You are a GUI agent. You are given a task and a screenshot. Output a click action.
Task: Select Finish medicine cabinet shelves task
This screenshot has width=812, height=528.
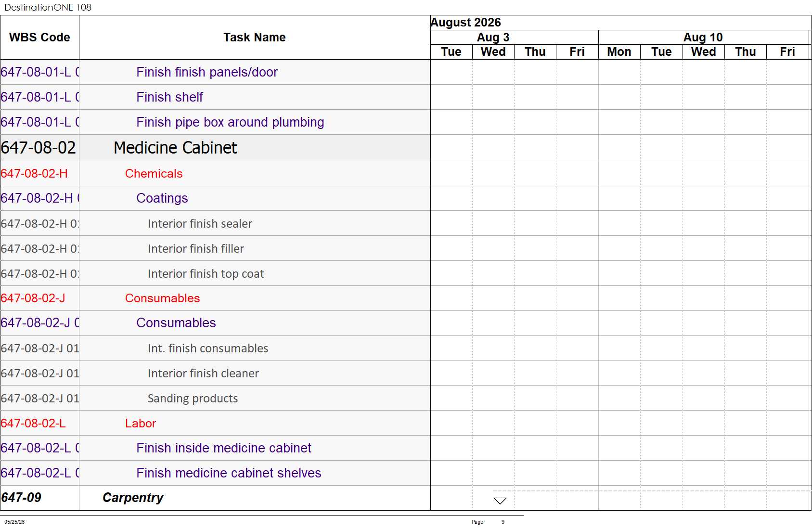[x=229, y=473]
